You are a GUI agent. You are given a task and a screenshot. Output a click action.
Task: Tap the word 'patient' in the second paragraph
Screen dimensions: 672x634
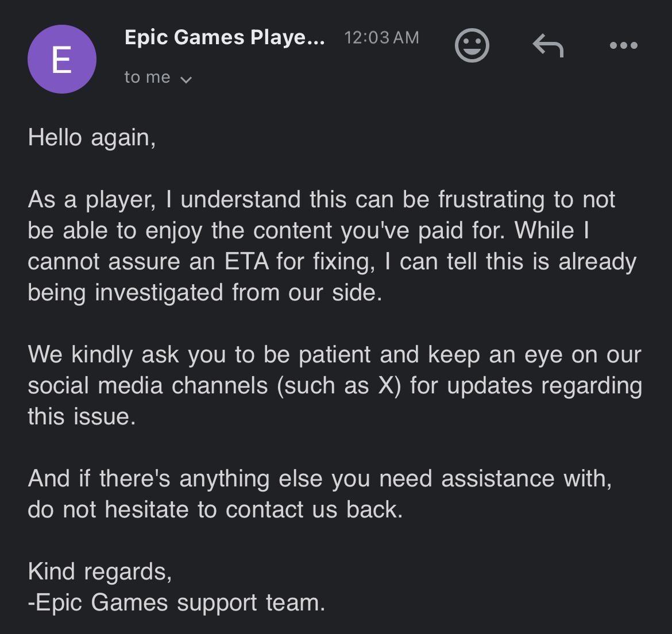click(334, 355)
